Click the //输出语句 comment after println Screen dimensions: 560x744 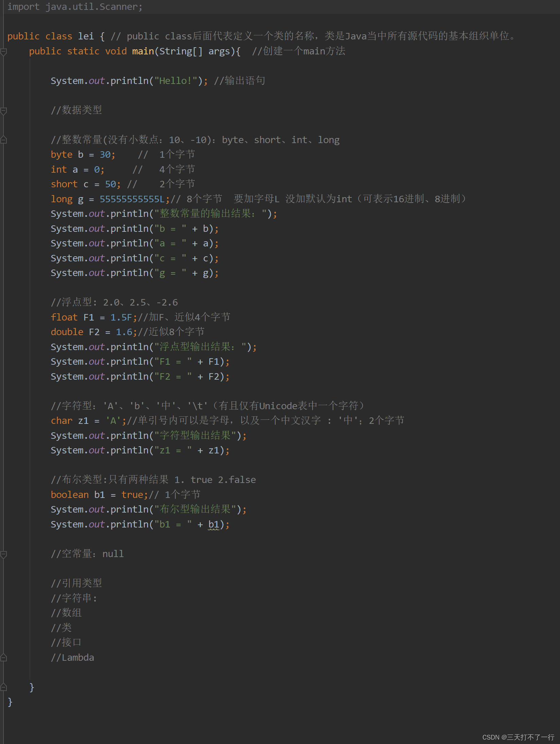click(239, 81)
